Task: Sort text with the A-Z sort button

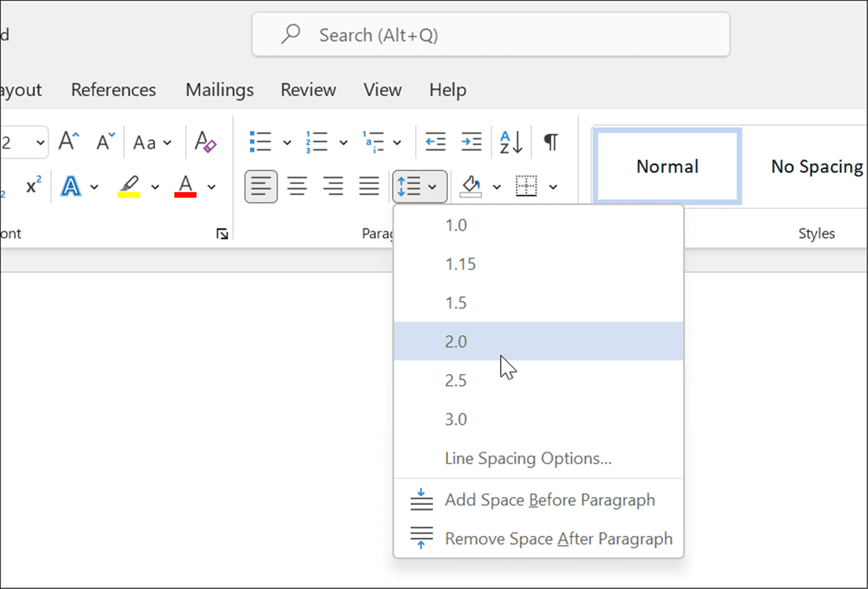Action: (511, 142)
